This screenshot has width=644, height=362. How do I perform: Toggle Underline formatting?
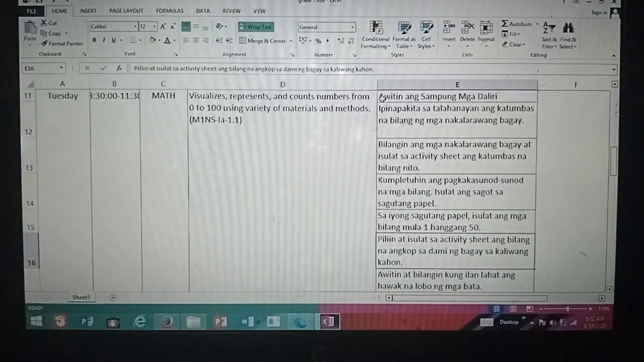114,41
